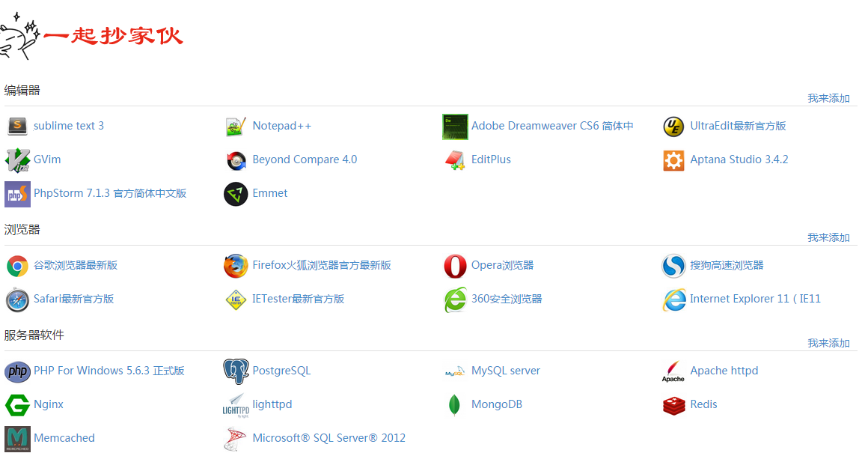This screenshot has width=868, height=459.
Task: Click the Beyond Compare icon
Action: pyautogui.click(x=236, y=160)
